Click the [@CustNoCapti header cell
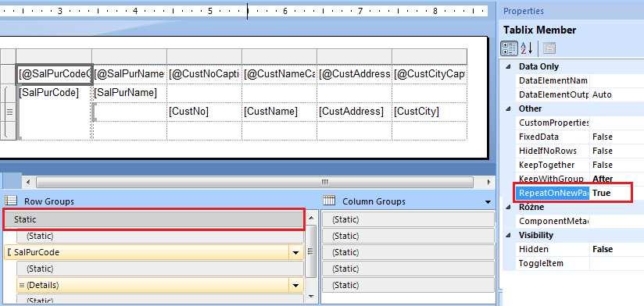This screenshot has height=306, width=644. pos(204,74)
